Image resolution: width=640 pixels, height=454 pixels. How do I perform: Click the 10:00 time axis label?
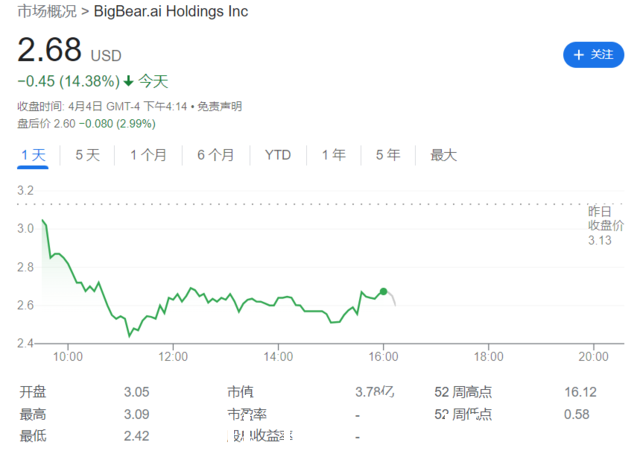[68, 356]
